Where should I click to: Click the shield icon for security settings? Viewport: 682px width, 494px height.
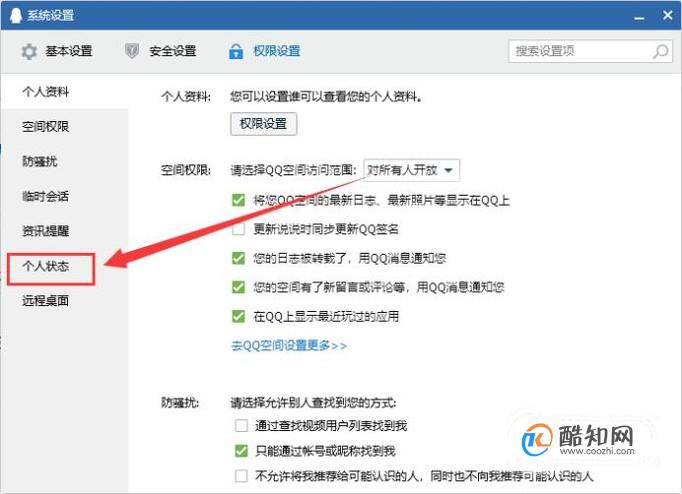pos(132,51)
